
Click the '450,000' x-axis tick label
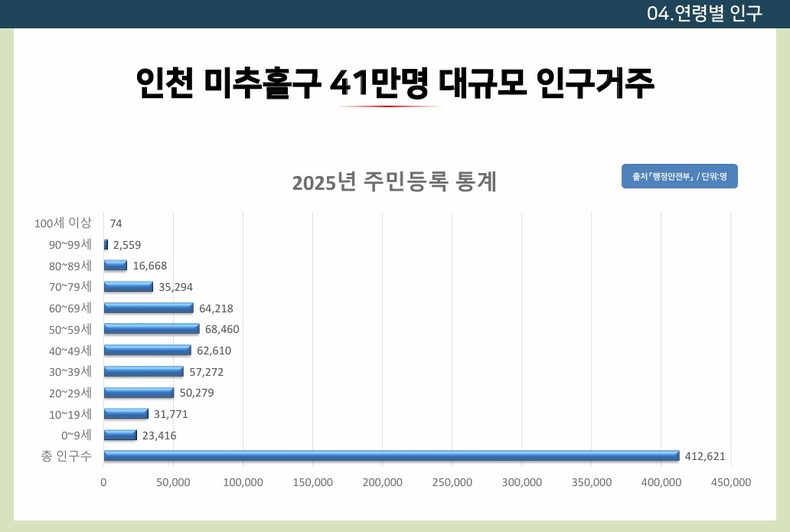coord(731,482)
